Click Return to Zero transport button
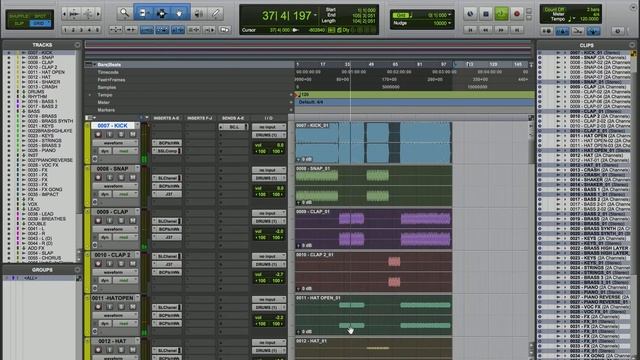This screenshot has height=360, width=640. coord(470,30)
